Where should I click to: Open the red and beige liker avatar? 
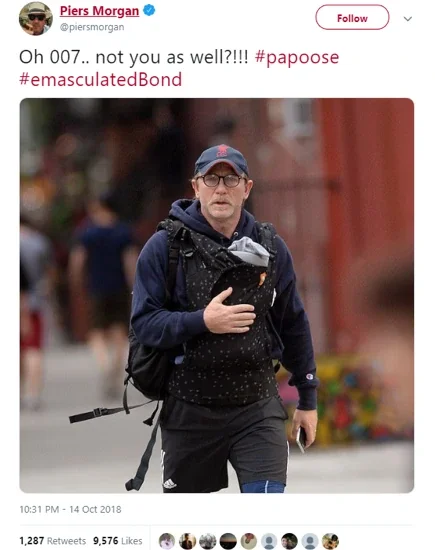[x=248, y=541]
